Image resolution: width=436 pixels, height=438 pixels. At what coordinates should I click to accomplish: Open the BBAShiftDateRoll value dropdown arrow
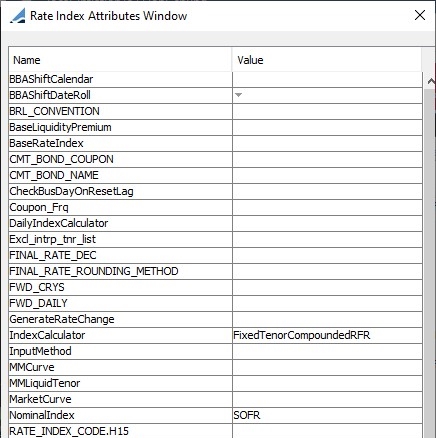[x=238, y=95]
